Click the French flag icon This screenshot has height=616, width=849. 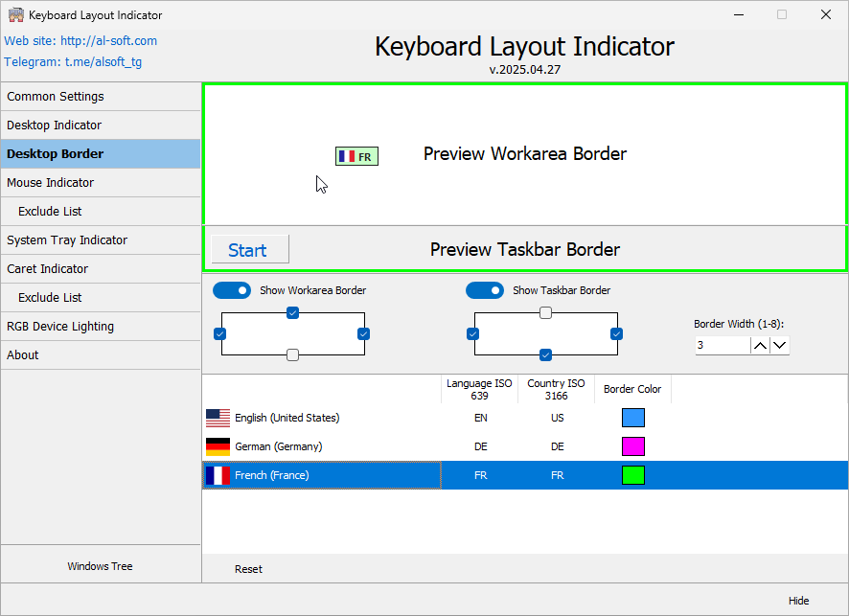click(x=218, y=474)
